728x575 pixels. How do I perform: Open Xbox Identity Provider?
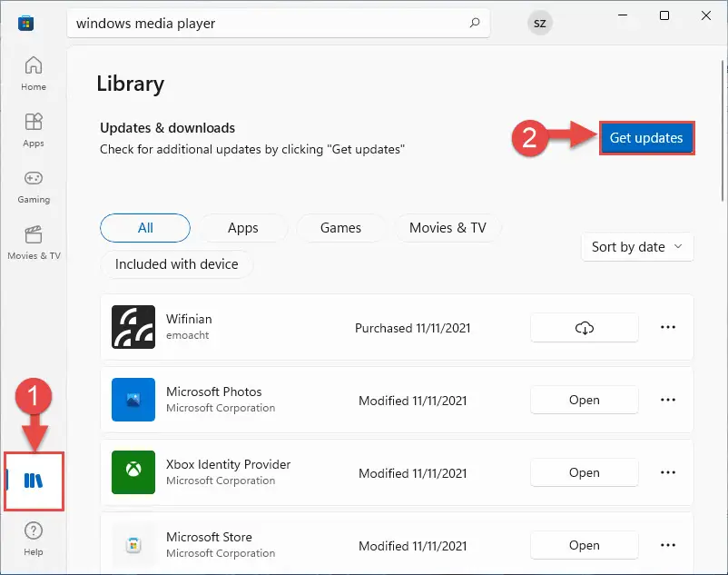click(584, 473)
